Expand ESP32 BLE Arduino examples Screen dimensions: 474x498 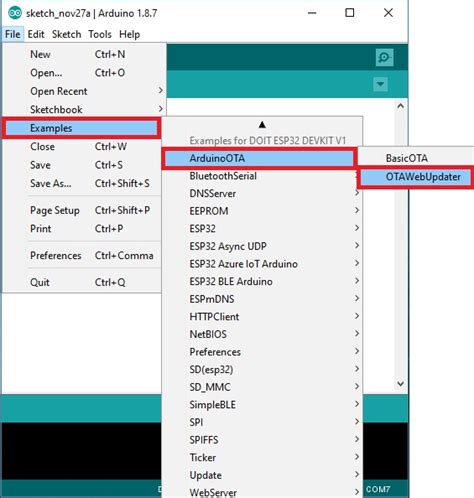click(x=262, y=281)
